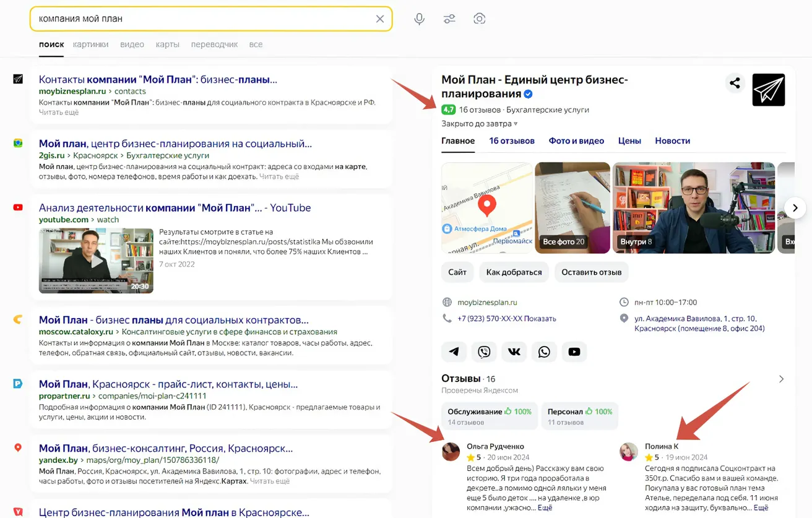812x518 pixels.
Task: Click the YouTube favicon beside the video result
Action: point(19,207)
